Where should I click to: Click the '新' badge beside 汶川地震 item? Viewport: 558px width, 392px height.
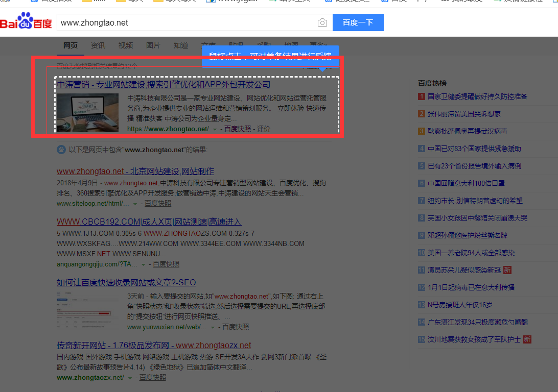coord(527,339)
